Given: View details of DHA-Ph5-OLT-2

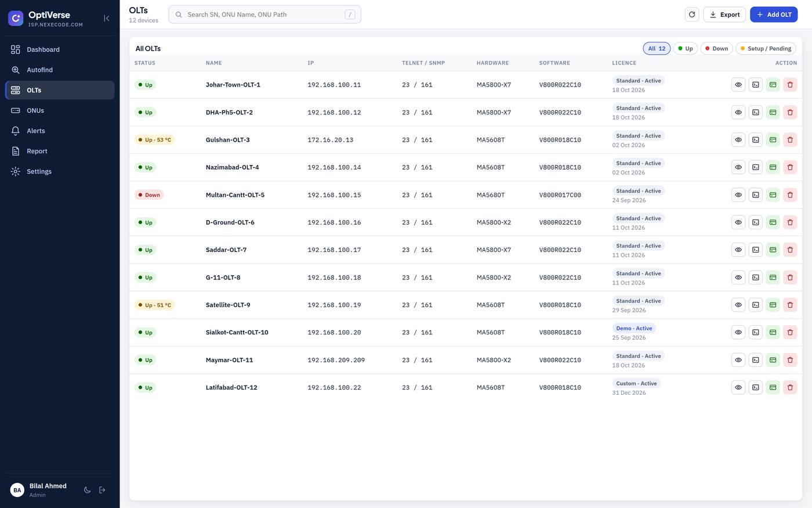Looking at the screenshot, I should click(x=738, y=112).
